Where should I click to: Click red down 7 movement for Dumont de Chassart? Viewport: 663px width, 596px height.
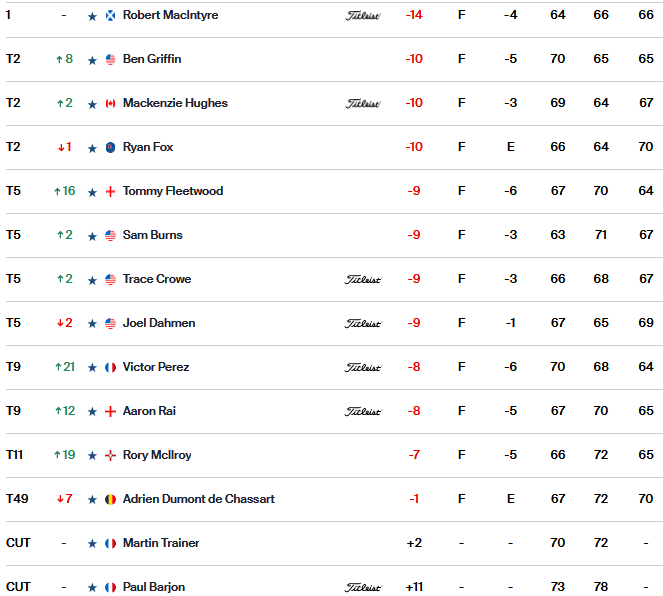[x=65, y=499]
